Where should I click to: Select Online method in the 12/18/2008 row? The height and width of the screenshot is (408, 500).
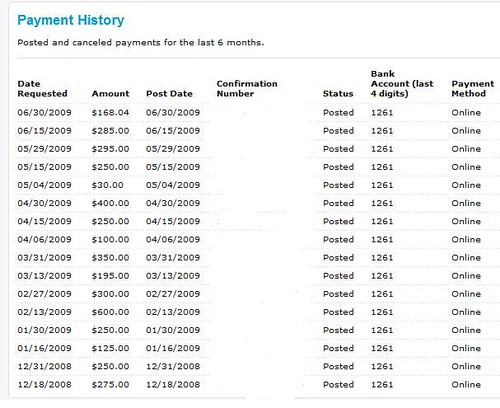(x=466, y=384)
